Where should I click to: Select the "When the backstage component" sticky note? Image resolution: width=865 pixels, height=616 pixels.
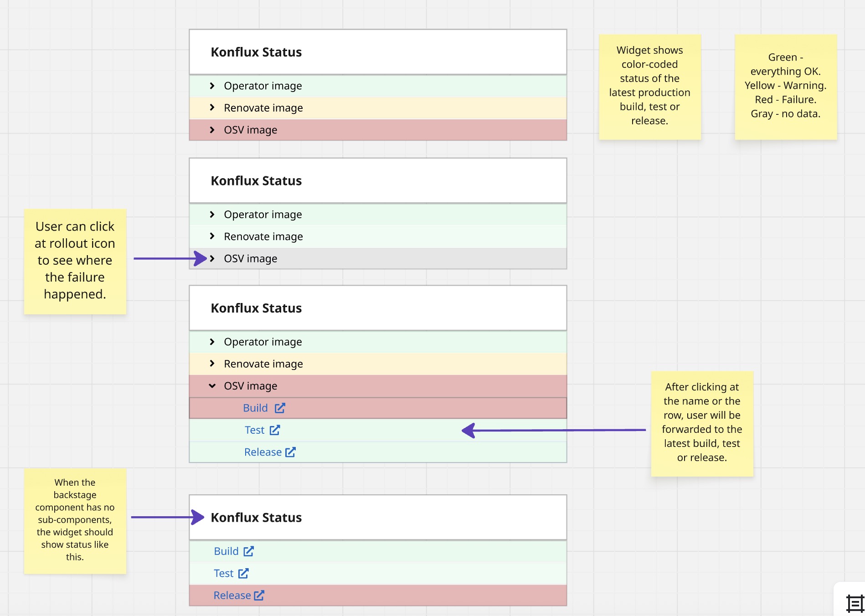tap(75, 520)
